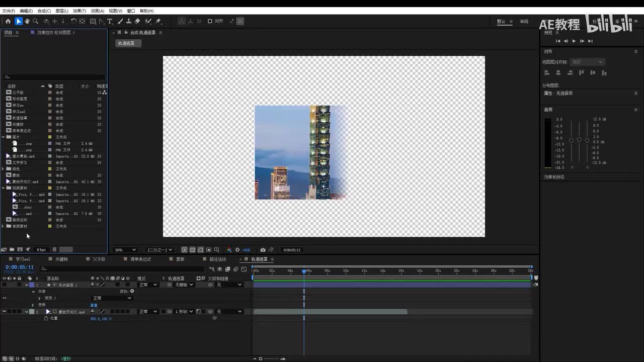Click the new folder icon in Project panel

point(12,249)
